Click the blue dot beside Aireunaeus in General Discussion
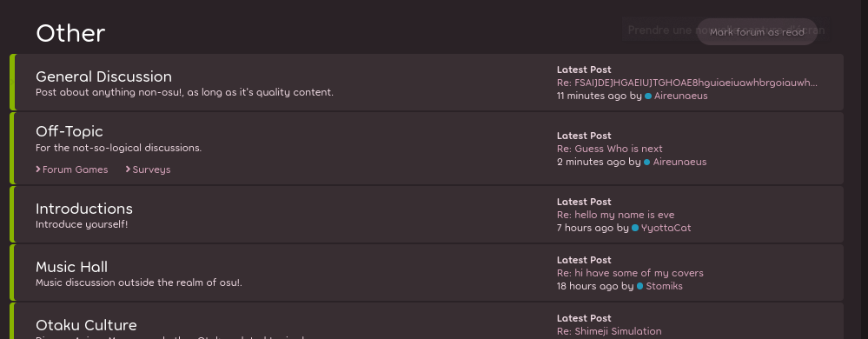 [648, 96]
